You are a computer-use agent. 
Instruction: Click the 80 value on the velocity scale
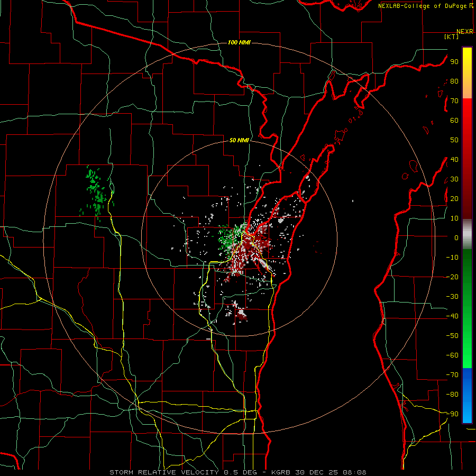pos(454,81)
